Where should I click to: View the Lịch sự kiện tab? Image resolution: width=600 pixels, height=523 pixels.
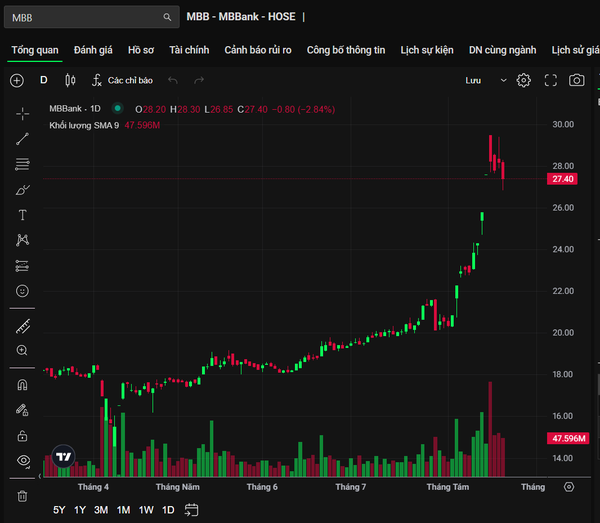427,50
